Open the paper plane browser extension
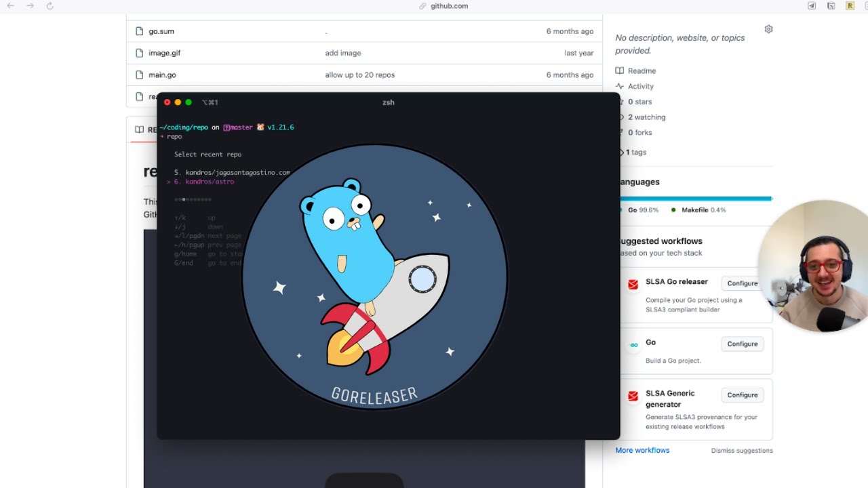The image size is (868, 488). point(812,6)
